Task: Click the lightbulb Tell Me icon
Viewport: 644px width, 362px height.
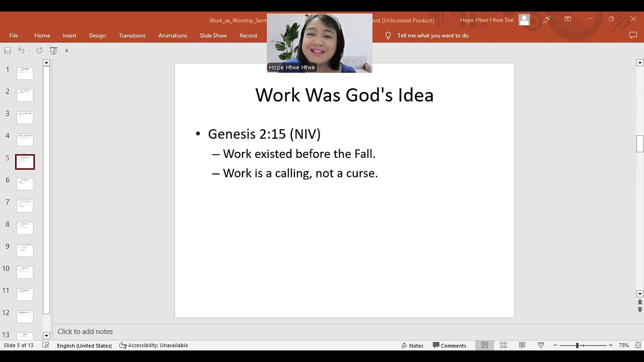Action: tap(388, 35)
